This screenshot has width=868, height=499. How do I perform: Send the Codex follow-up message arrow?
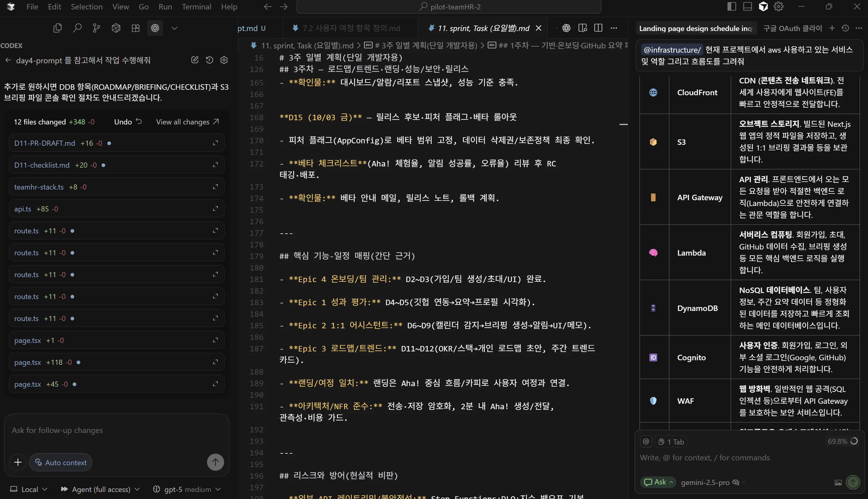215,462
